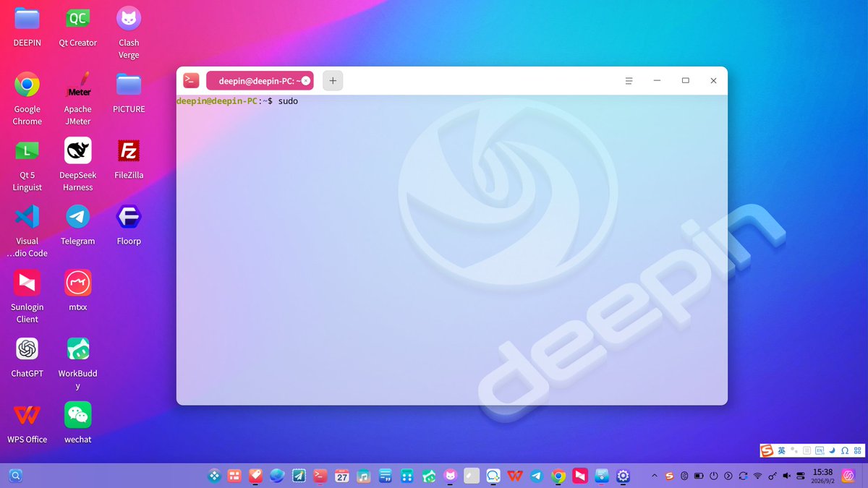868x488 pixels.
Task: Click the terminal icon in the dock
Action: point(320,476)
